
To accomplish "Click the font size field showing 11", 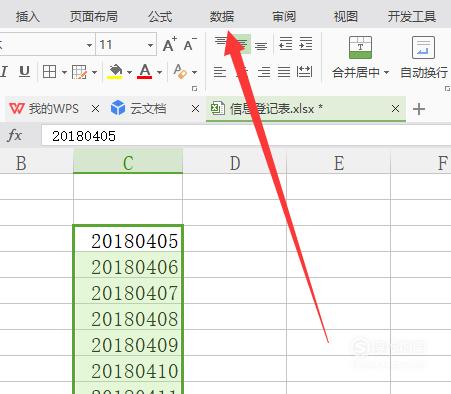I will tap(121, 44).
